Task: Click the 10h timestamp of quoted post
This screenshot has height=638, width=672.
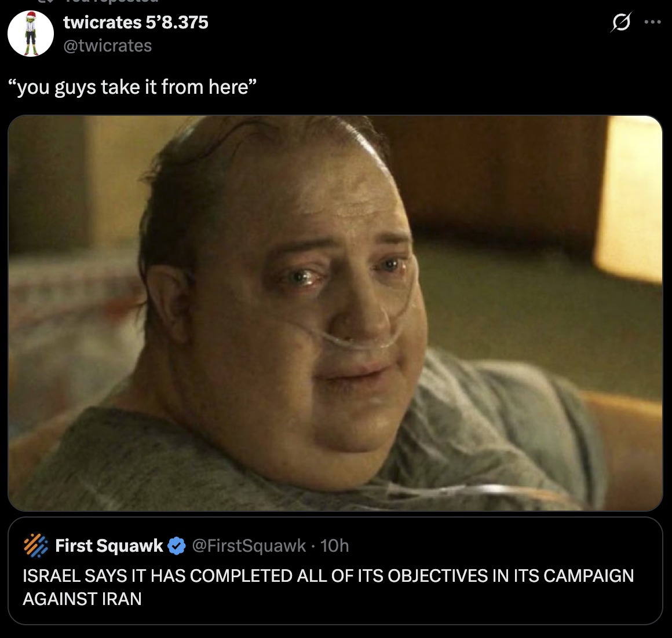Action: pos(334,545)
